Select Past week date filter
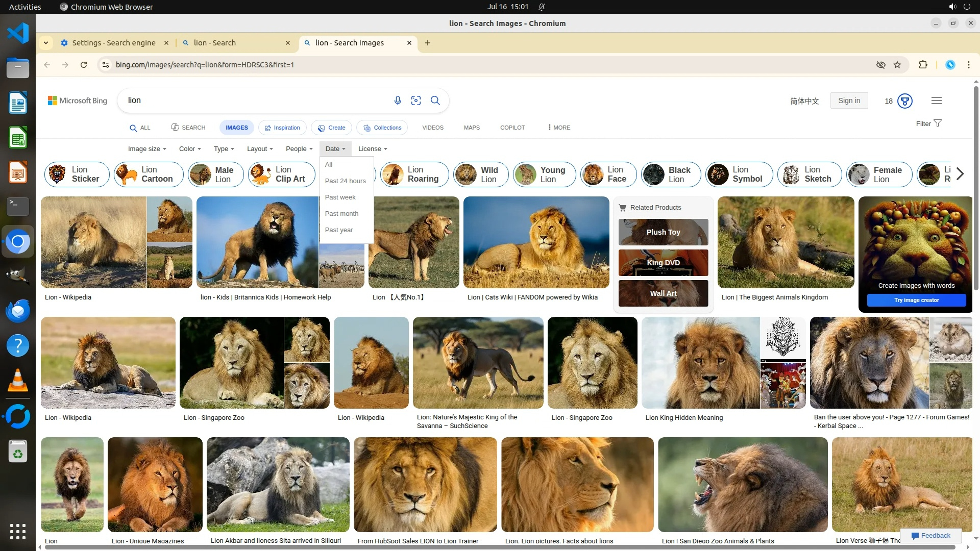980x551 pixels. (x=340, y=197)
